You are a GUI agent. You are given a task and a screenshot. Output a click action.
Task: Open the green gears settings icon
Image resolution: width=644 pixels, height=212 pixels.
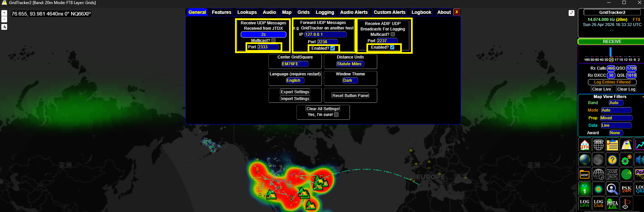626,160
